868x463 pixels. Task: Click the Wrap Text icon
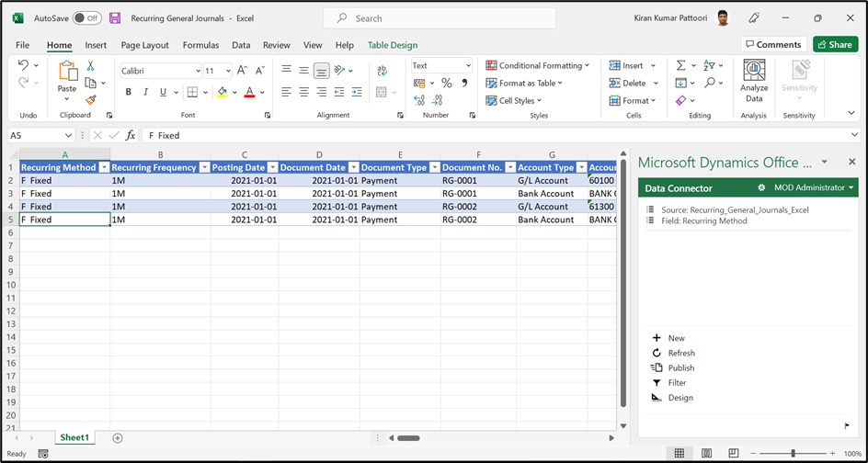382,70
